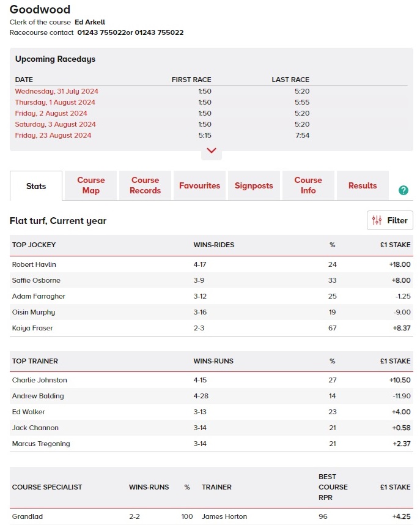Open the Results tab

[362, 185]
